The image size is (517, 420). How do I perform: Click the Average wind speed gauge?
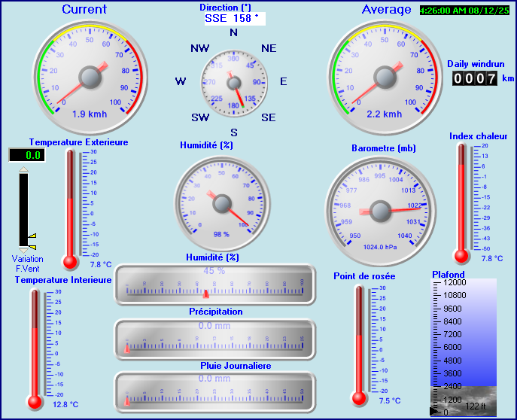(384, 77)
